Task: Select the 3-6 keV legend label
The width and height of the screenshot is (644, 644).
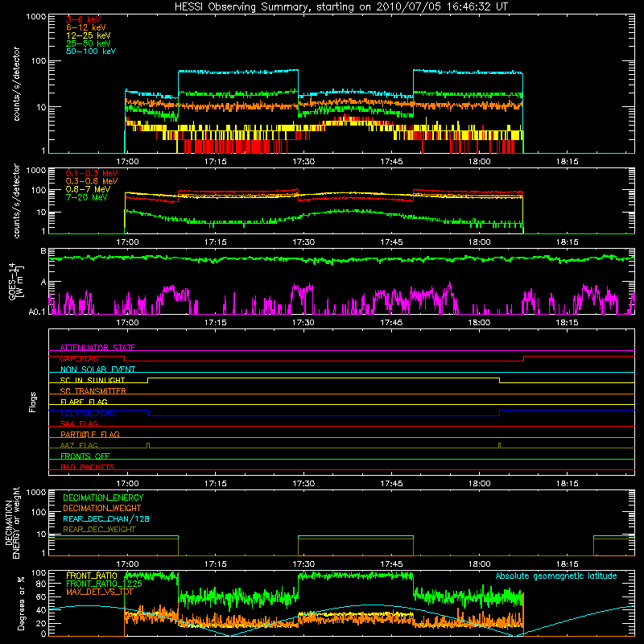Action: click(x=84, y=19)
